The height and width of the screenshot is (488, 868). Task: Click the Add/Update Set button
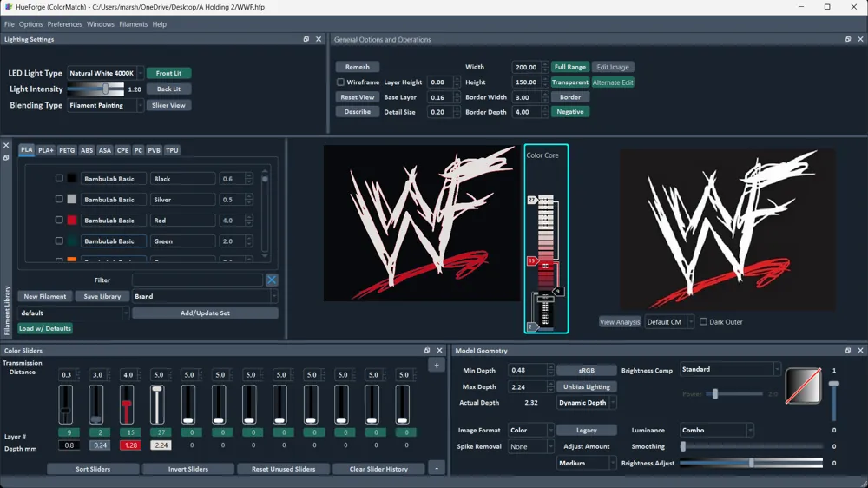(x=205, y=313)
